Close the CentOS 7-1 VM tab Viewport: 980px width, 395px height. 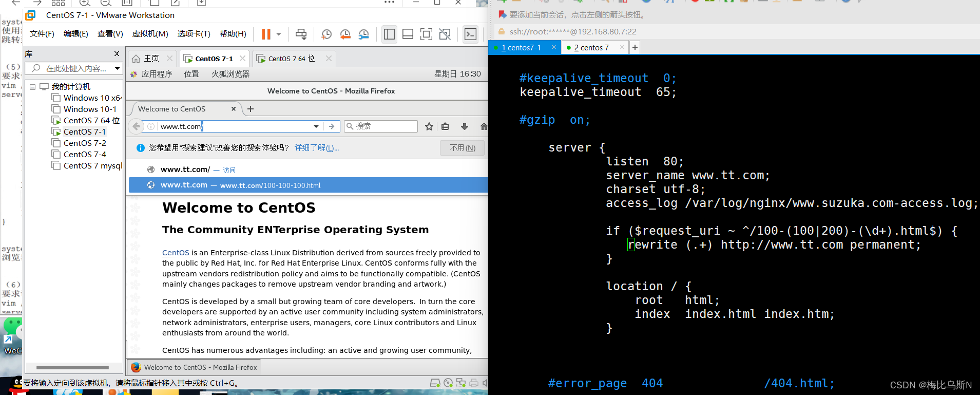click(x=242, y=59)
